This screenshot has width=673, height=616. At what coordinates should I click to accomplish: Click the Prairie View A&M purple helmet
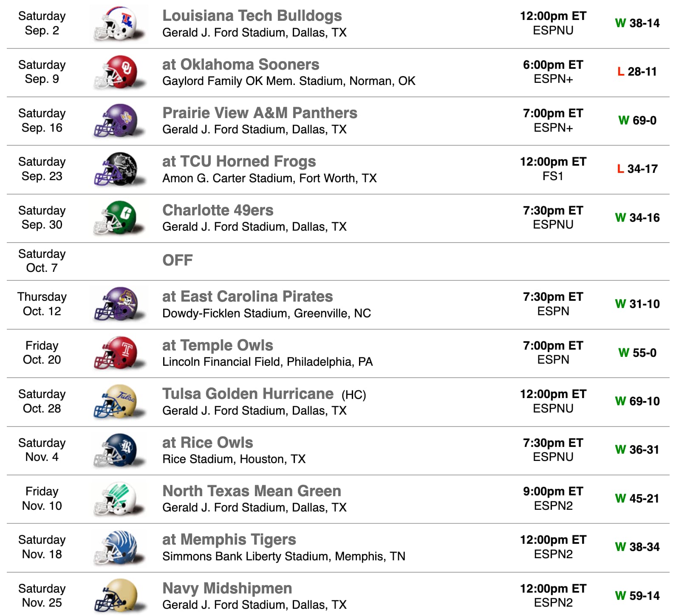119,120
